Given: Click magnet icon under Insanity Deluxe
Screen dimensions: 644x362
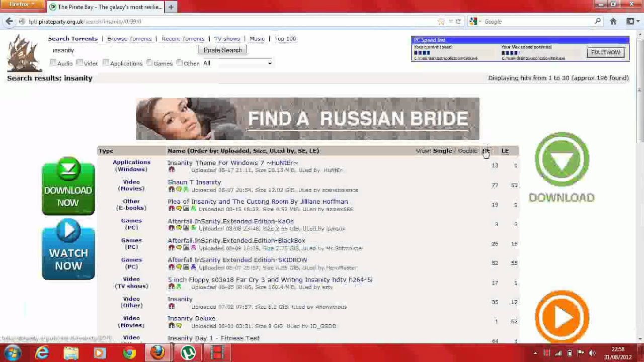Looking at the screenshot, I should 171,326.
